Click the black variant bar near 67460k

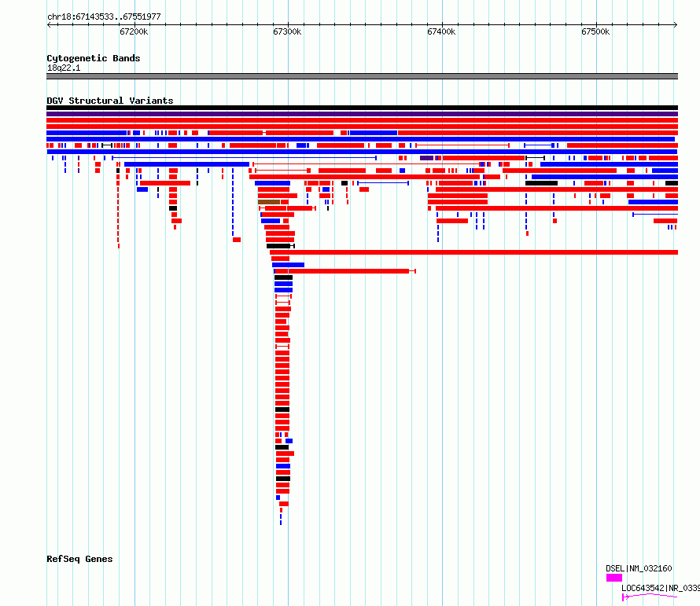(x=542, y=183)
